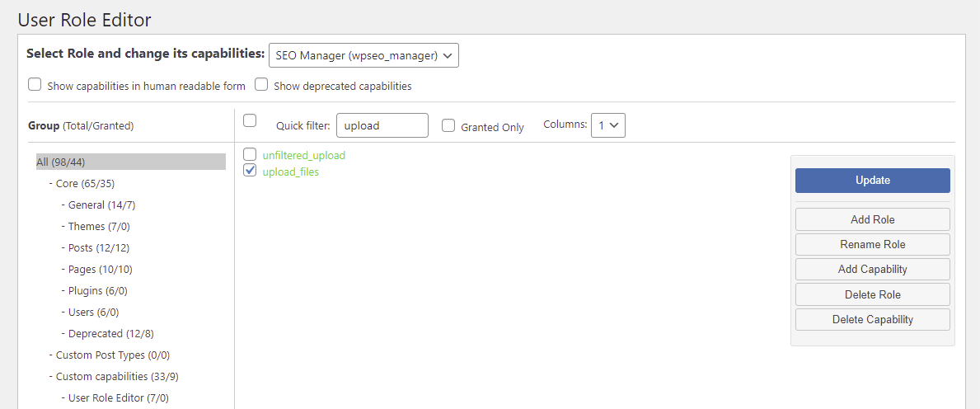Select Core (65/35) group
980x409 pixels.
[x=85, y=183]
